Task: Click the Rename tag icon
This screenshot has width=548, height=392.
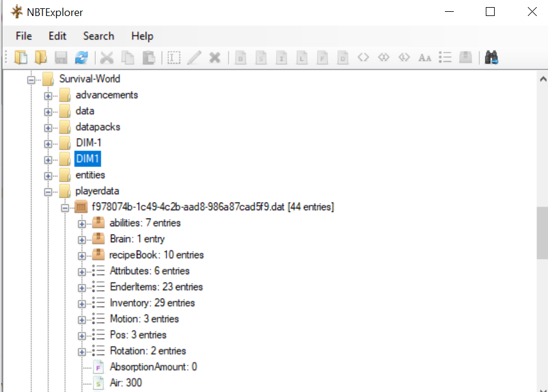Action: [174, 57]
